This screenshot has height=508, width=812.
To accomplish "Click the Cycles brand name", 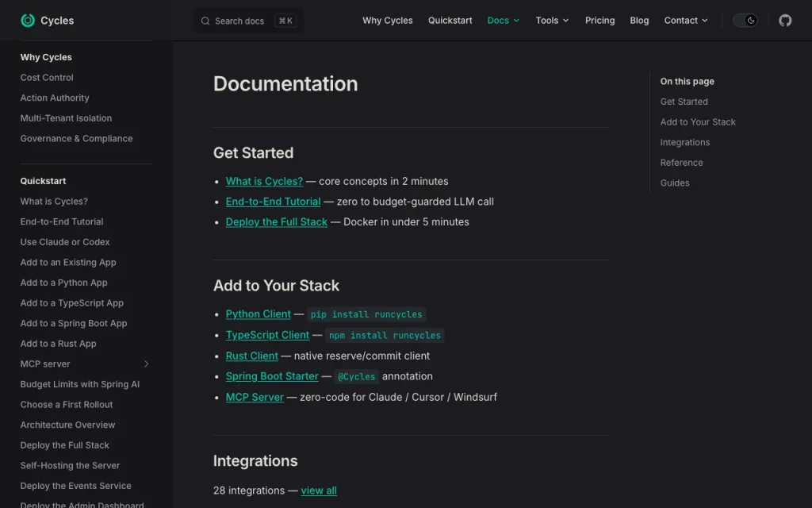I will [57, 20].
